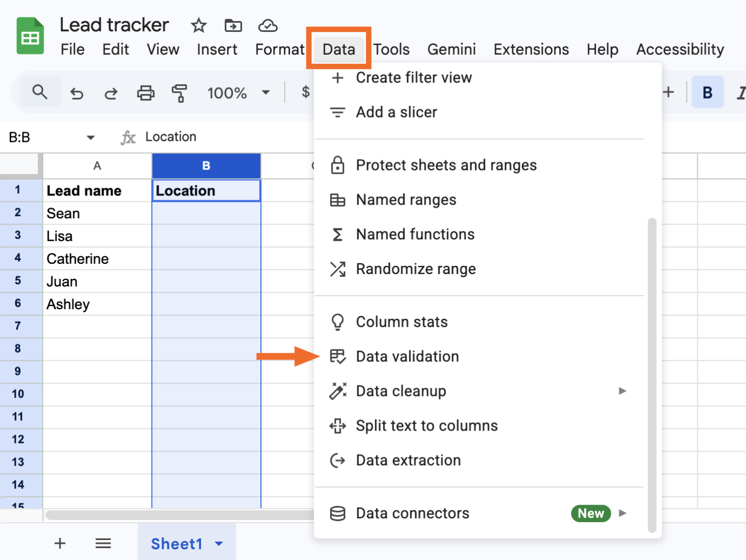Image resolution: width=746 pixels, height=560 pixels.
Task: Redo the last action
Action: point(111,93)
